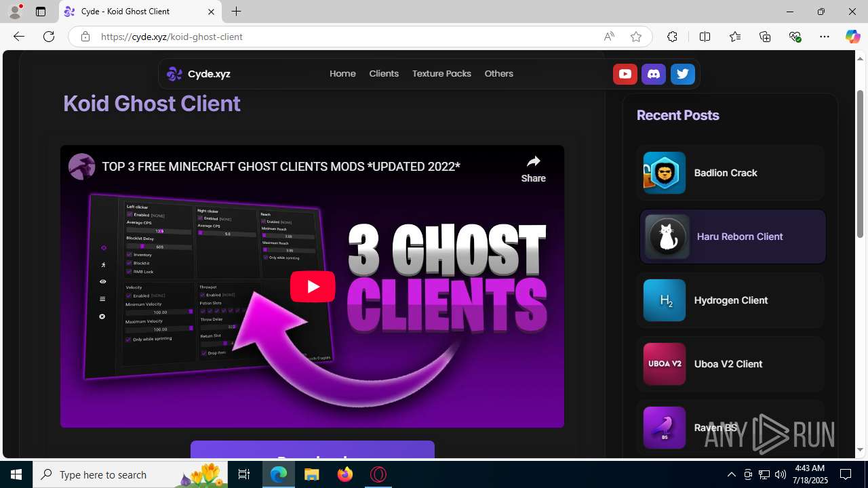The height and width of the screenshot is (488, 868).
Task: Open Hydrogen Client post link
Action: point(730,300)
